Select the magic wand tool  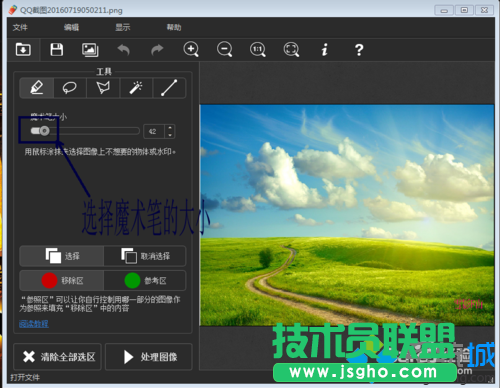tap(136, 88)
